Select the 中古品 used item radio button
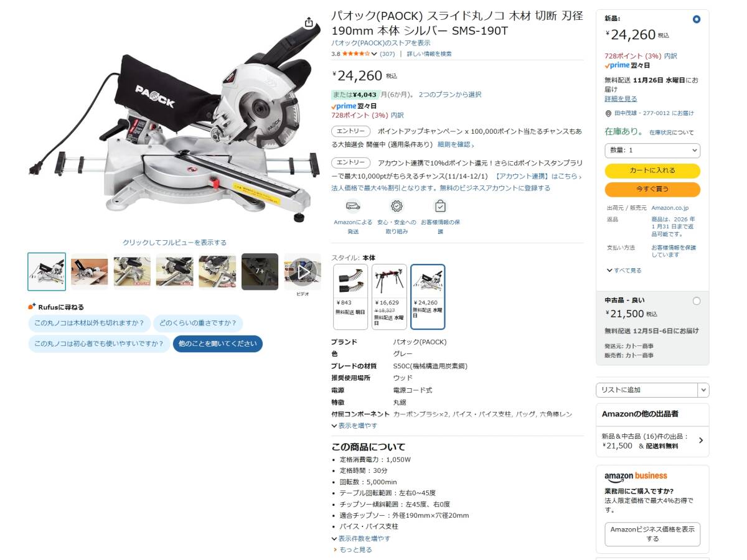 pyautogui.click(x=696, y=301)
